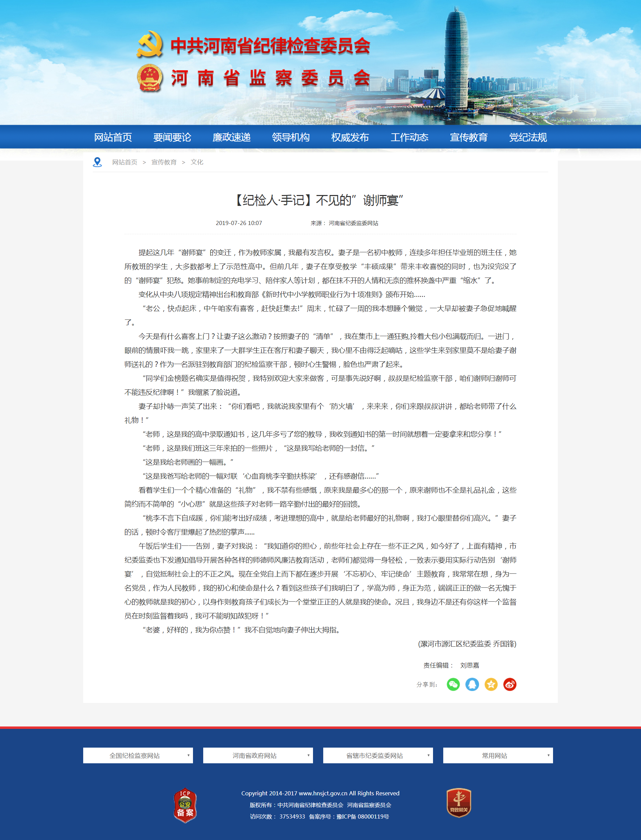Click the Party hammer-sickle emblem logo
The width and height of the screenshot is (641, 840).
coord(150,44)
